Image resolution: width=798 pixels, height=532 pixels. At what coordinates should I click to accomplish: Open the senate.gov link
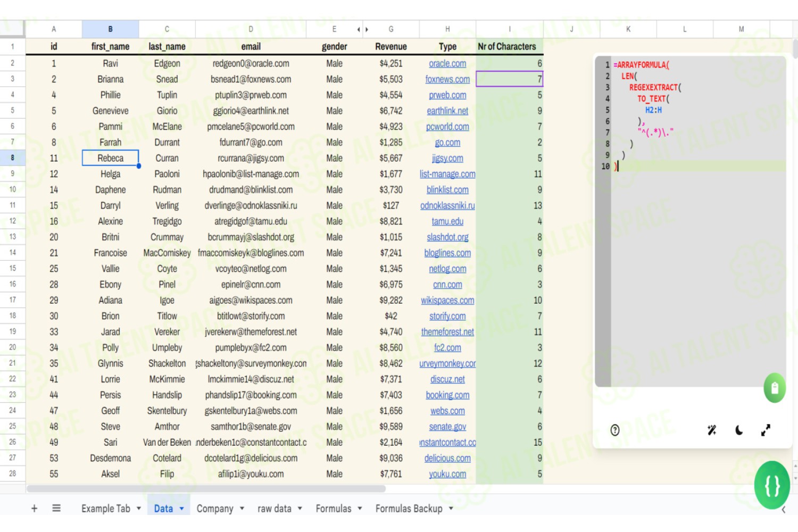[447, 427]
